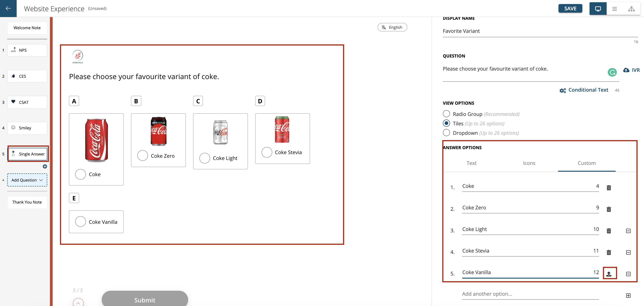
Task: Delete the Coke answer option
Action: pos(609,187)
